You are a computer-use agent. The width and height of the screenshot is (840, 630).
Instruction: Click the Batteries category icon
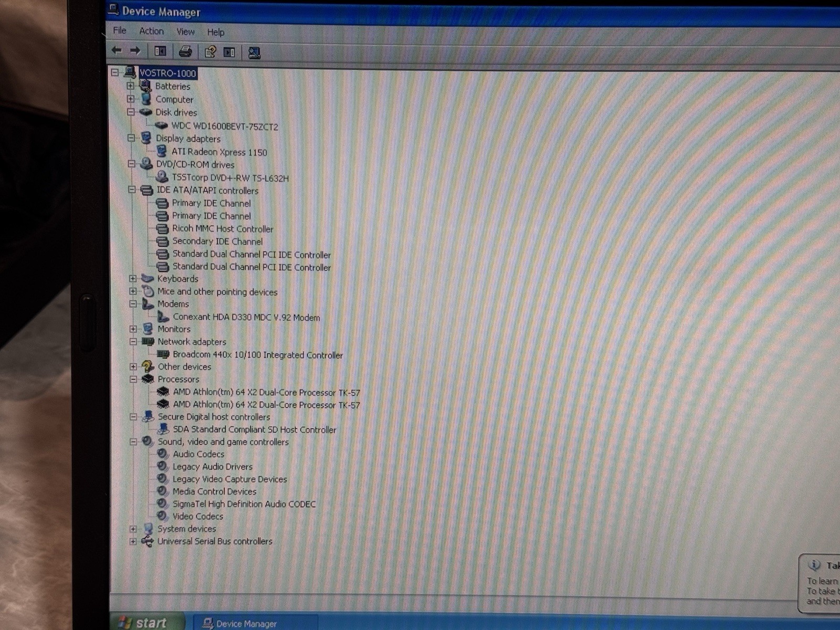145,86
